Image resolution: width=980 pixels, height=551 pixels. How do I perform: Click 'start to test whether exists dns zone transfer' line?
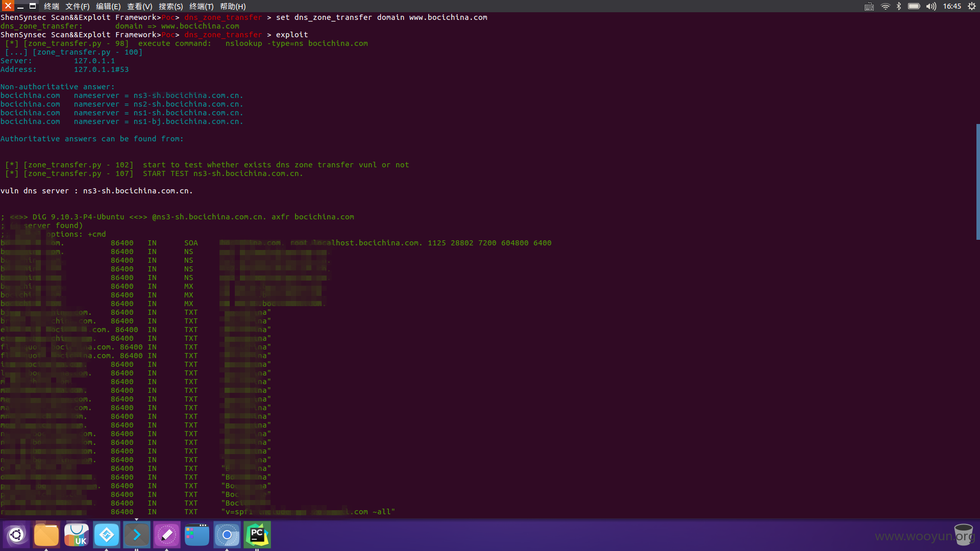pos(207,165)
